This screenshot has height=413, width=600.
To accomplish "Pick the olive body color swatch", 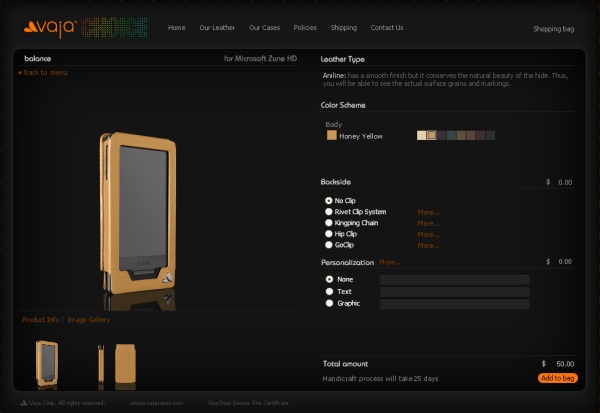I will [x=461, y=135].
